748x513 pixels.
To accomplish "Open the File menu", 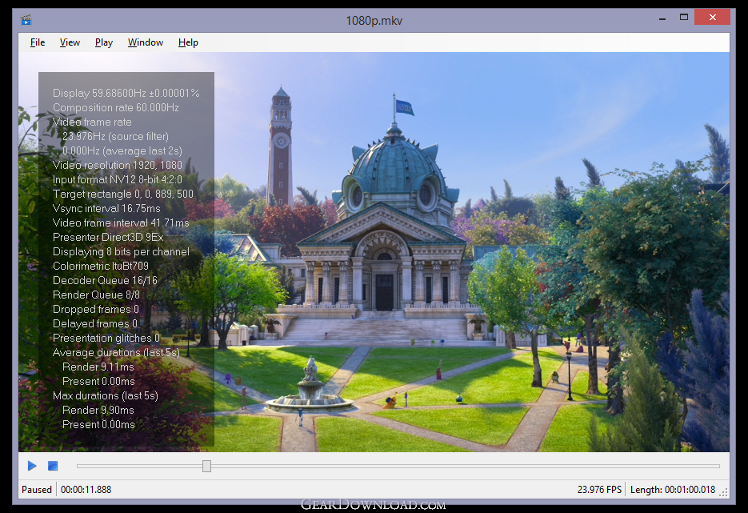I will [37, 42].
